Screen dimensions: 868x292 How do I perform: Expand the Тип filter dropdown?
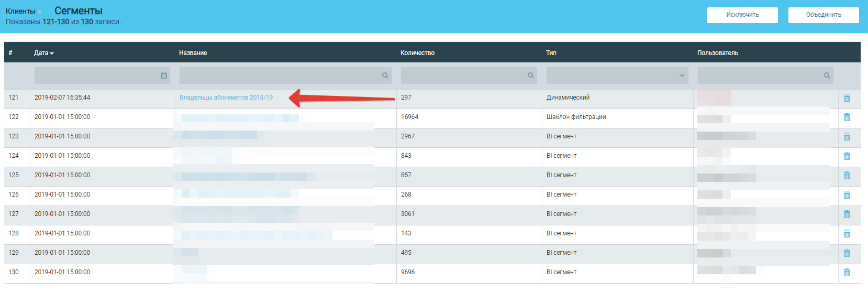tap(617, 75)
